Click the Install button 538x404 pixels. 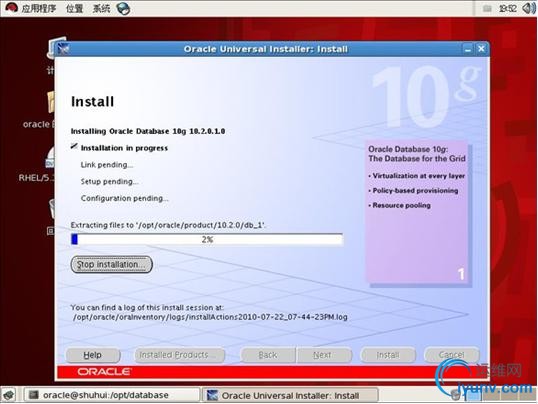[x=388, y=355]
